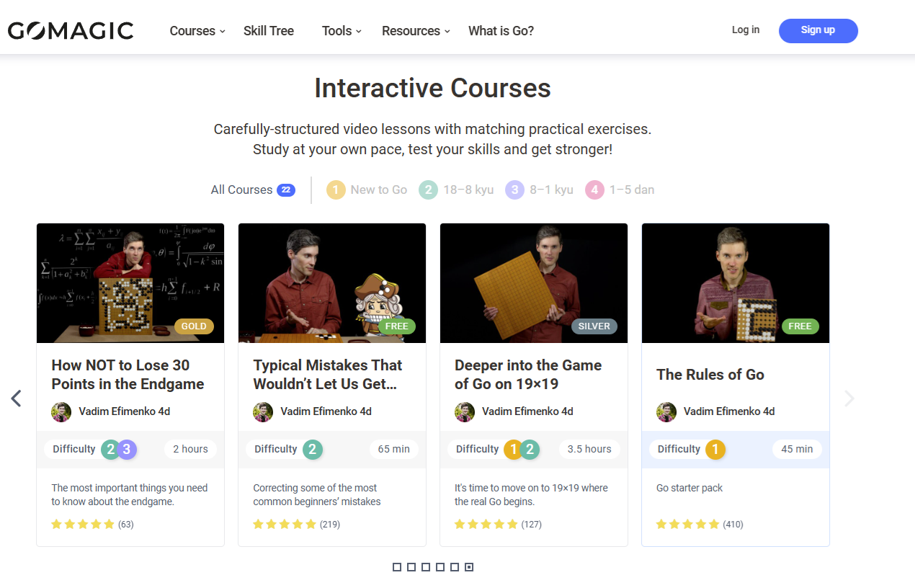The image size is (915, 588).
Task: Click the GOLD badge on endgame course
Action: tap(193, 326)
